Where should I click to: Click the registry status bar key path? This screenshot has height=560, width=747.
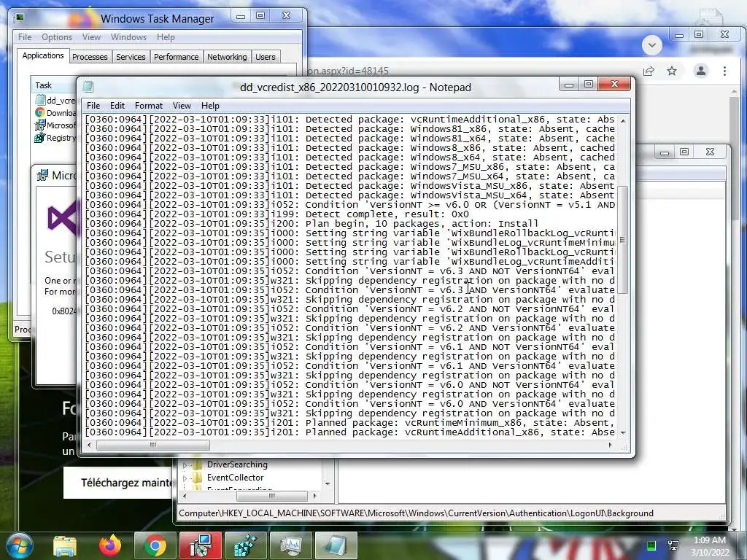(x=416, y=513)
